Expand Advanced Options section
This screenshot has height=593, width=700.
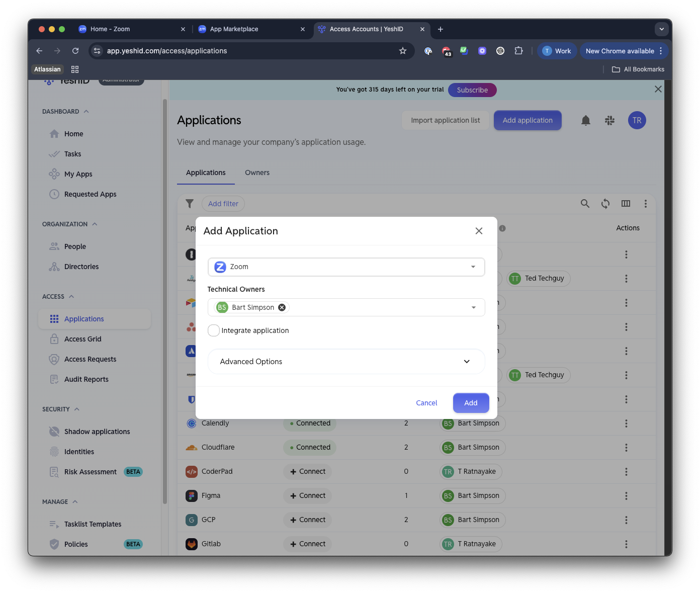point(346,362)
